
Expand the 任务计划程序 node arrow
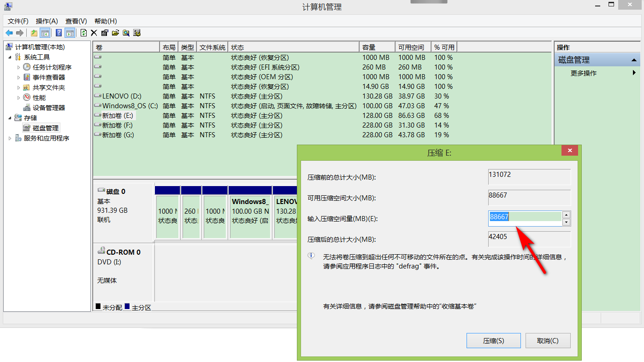click(19, 67)
